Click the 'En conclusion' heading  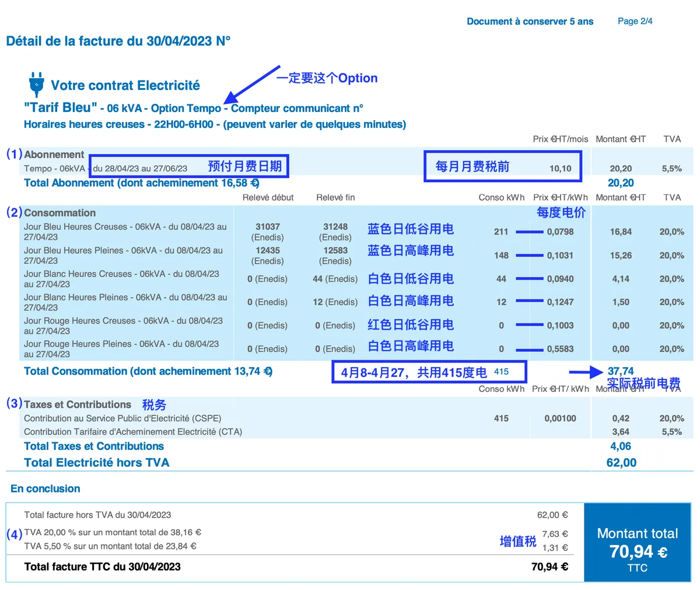(45, 489)
